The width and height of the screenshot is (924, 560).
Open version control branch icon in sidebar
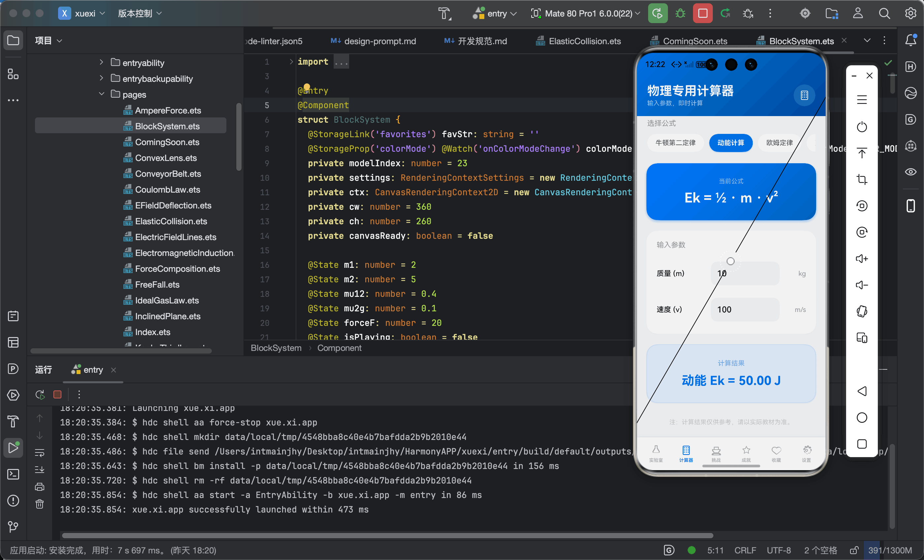click(14, 527)
